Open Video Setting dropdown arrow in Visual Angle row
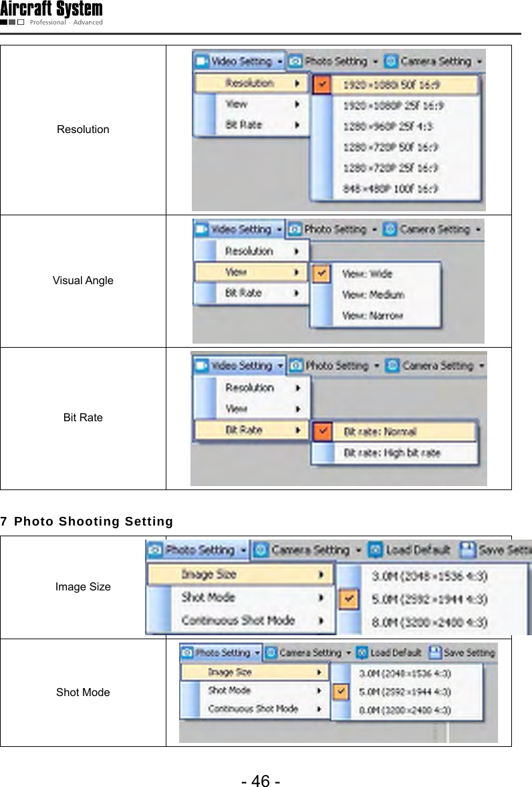Viewport: 532px width, 787px height. click(x=279, y=230)
